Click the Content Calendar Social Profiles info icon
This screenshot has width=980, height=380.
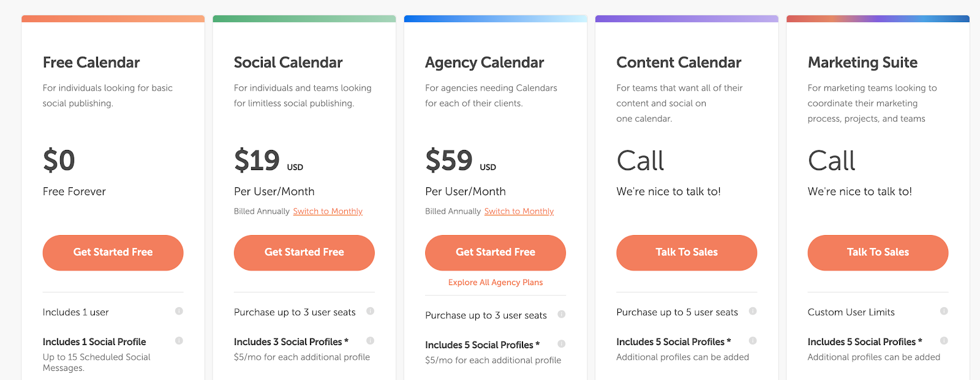[x=753, y=341]
